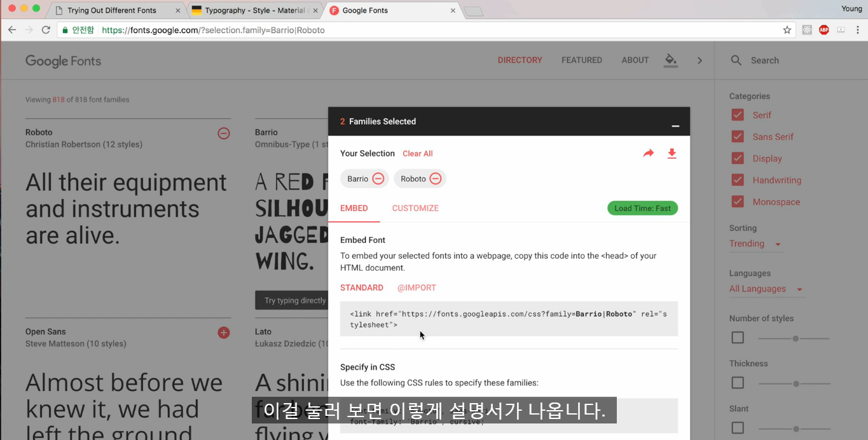Click the right chevron next to paint bucket
This screenshot has width=868, height=440.
(x=699, y=60)
